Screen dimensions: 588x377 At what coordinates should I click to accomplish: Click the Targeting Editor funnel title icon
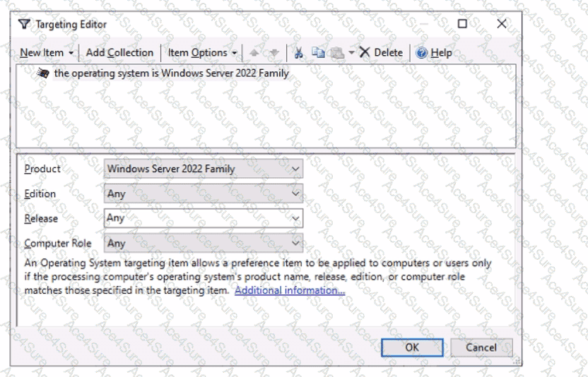(x=25, y=24)
